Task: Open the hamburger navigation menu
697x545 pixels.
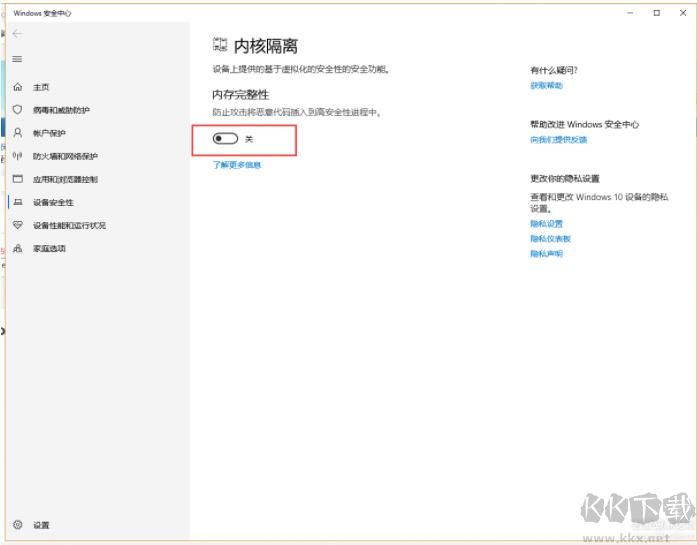Action: (x=17, y=59)
